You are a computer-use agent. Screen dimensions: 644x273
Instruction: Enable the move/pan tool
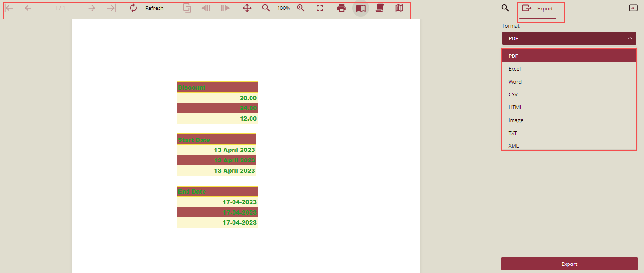[247, 8]
